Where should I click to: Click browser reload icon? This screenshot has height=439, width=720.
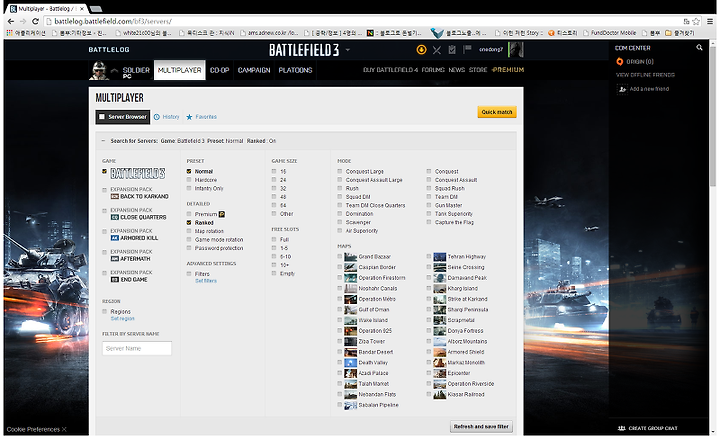(x=35, y=21)
